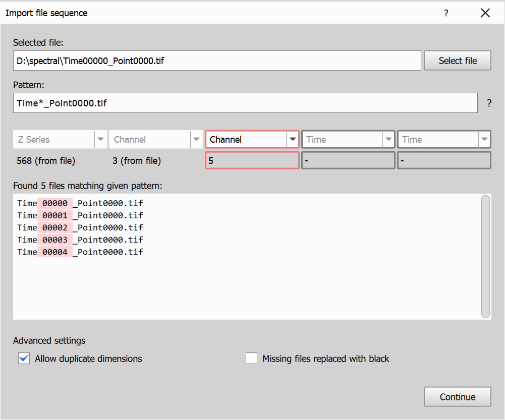
Task: Edit the Pattern text field
Action: click(245, 103)
